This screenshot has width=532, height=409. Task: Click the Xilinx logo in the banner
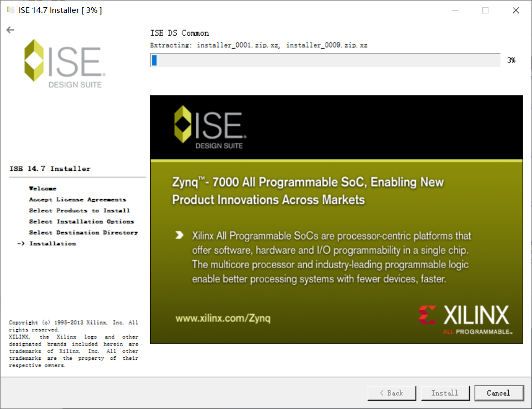(466, 319)
